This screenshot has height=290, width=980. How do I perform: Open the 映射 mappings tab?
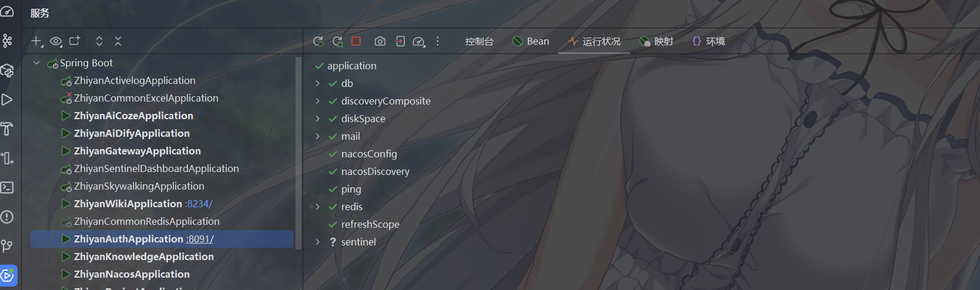tap(656, 41)
